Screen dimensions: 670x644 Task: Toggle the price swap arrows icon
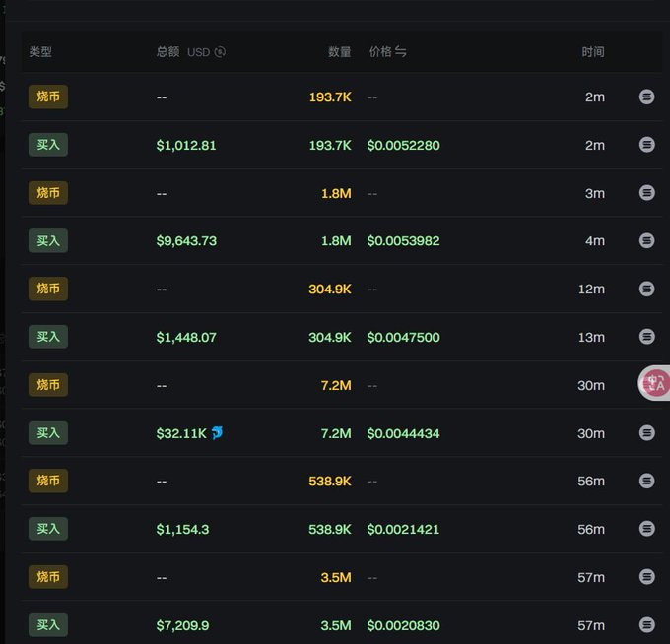[x=401, y=52]
